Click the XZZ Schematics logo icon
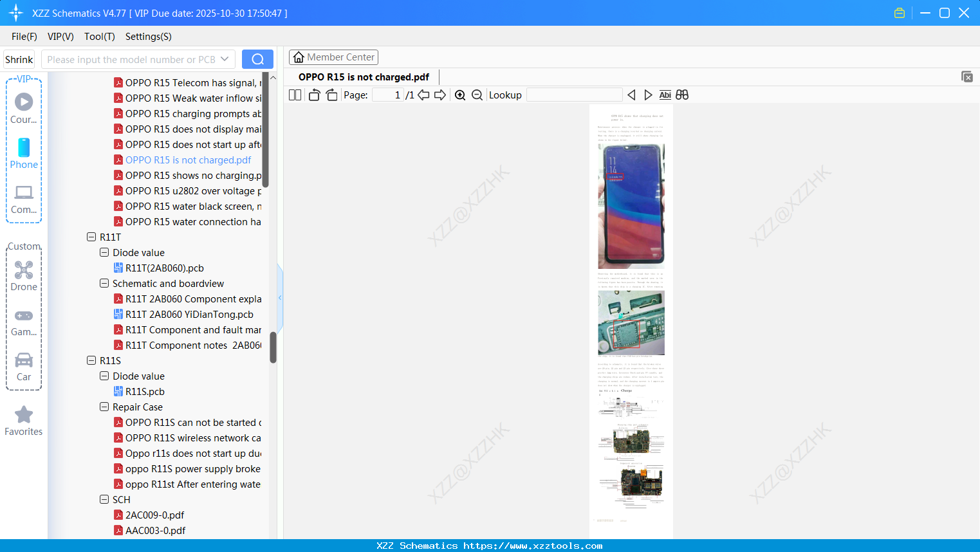The width and height of the screenshot is (980, 552). (15, 13)
